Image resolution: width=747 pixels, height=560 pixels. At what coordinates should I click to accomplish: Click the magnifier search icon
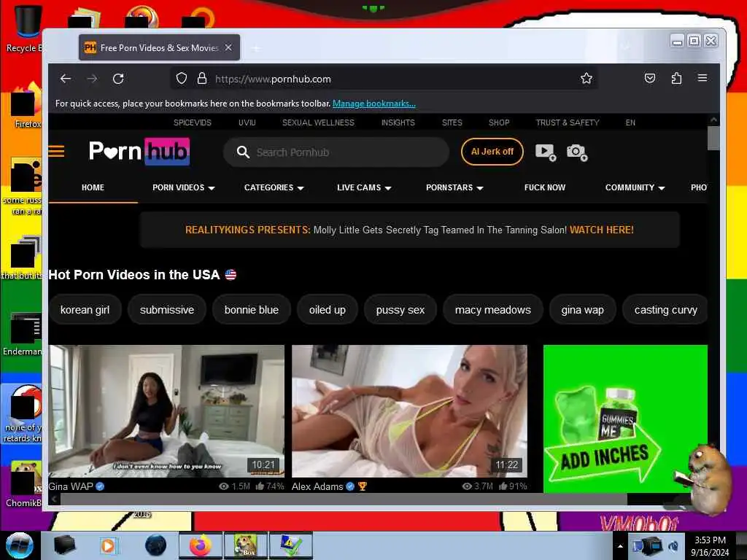243,152
